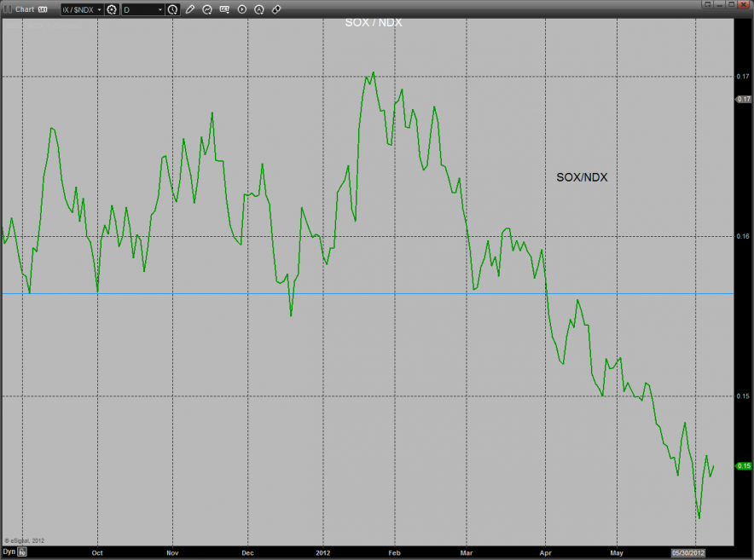Click the small badge next to Chart title
754x560 pixels.
pyautogui.click(x=43, y=9)
